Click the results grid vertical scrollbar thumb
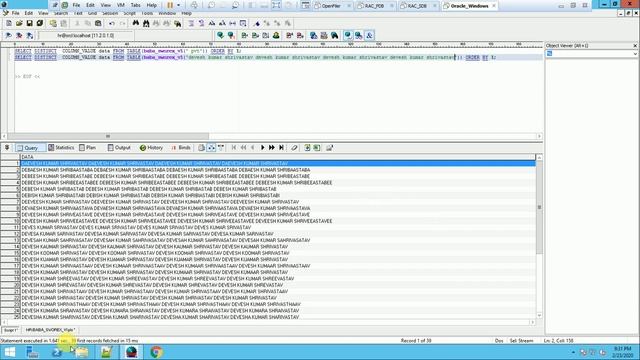The width and height of the screenshot is (640, 360). pos(539,207)
